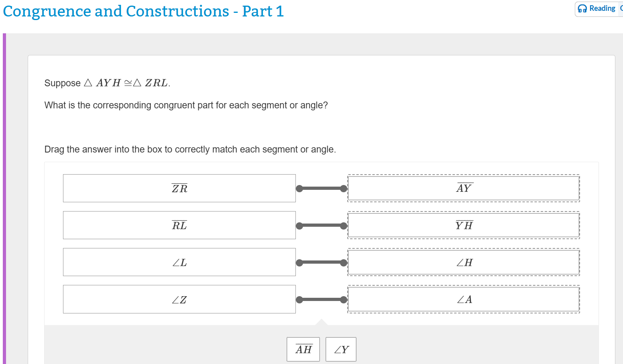Select the YH answer drop zone

(464, 225)
